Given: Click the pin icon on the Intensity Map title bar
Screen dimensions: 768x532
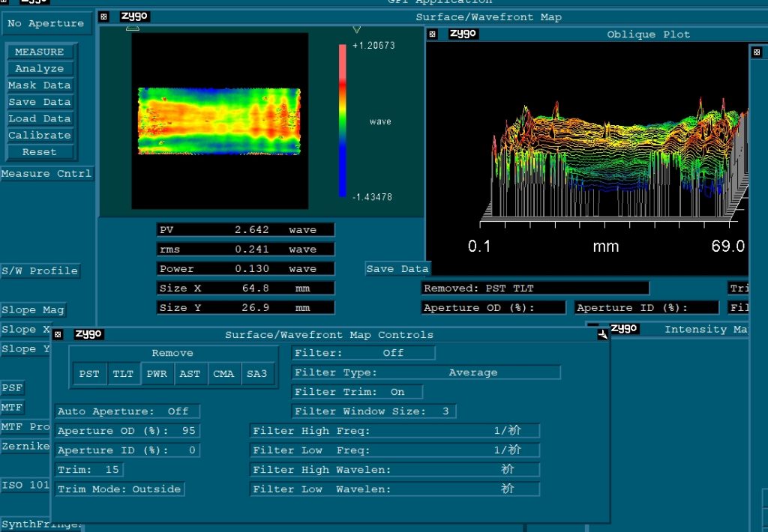Looking at the screenshot, I should point(602,334).
